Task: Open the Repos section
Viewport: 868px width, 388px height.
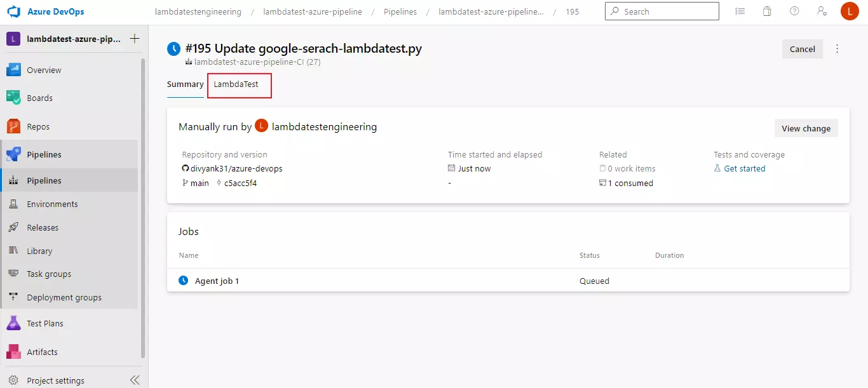Action: (x=39, y=126)
